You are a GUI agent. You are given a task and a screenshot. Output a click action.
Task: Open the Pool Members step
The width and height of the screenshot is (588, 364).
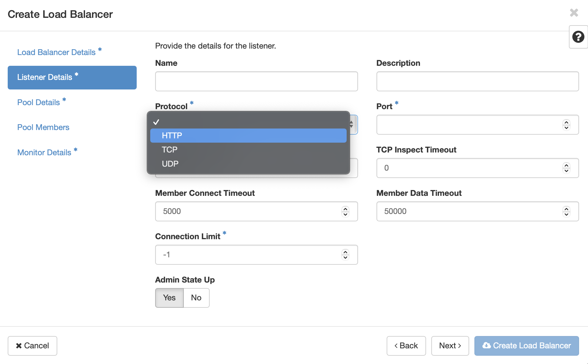tap(43, 127)
